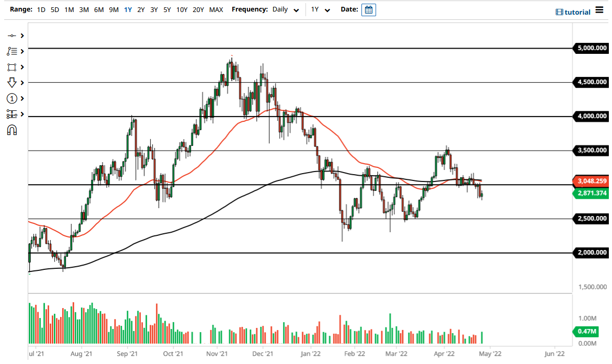612x364 pixels.
Task: Click the green 0.47M volume label
Action: tap(587, 332)
